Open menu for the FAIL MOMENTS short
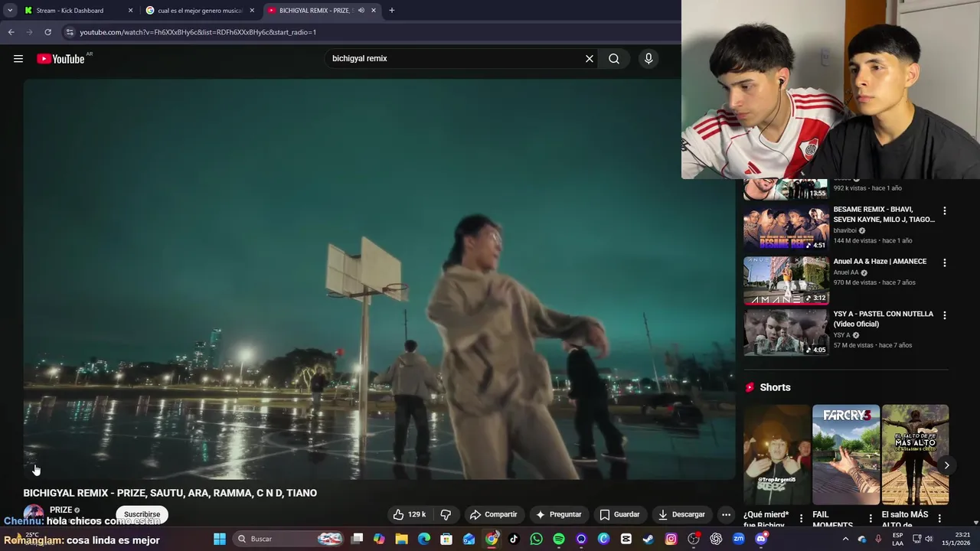980x551 pixels. [871, 519]
